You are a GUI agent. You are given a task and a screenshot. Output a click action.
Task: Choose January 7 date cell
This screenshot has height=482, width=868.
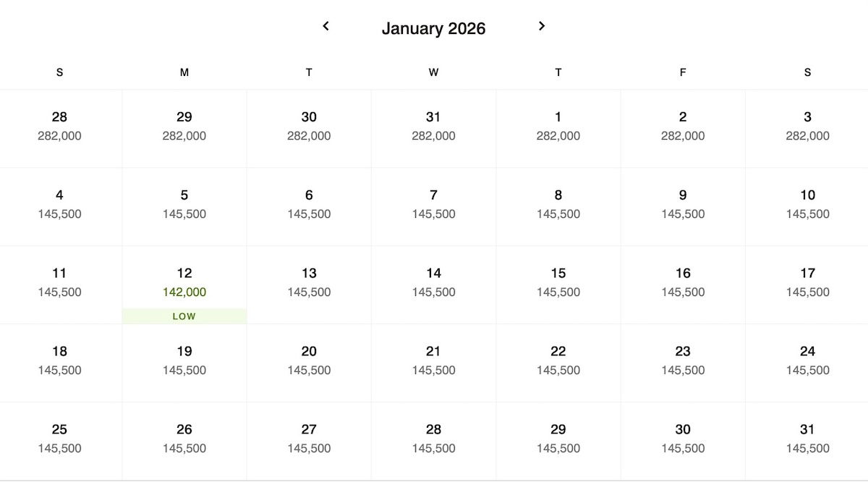[x=433, y=204]
